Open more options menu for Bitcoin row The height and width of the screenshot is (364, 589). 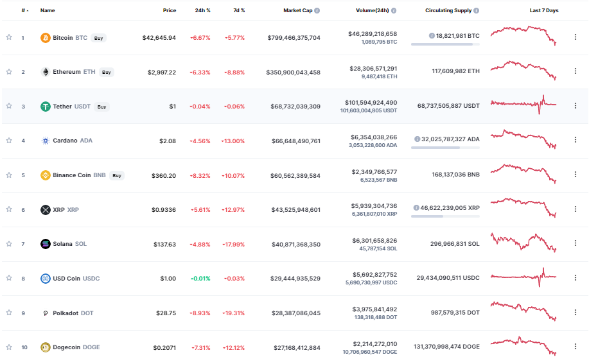(576, 37)
